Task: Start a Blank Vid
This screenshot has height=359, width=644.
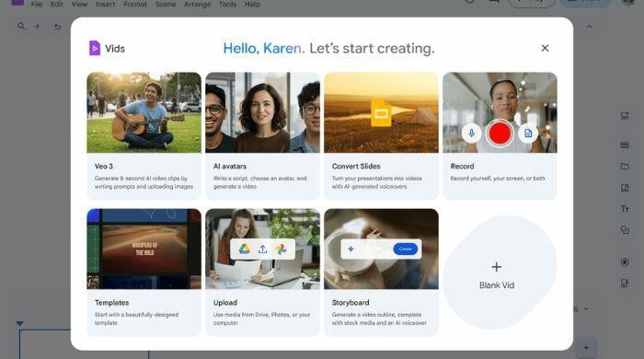Action: 500,272
